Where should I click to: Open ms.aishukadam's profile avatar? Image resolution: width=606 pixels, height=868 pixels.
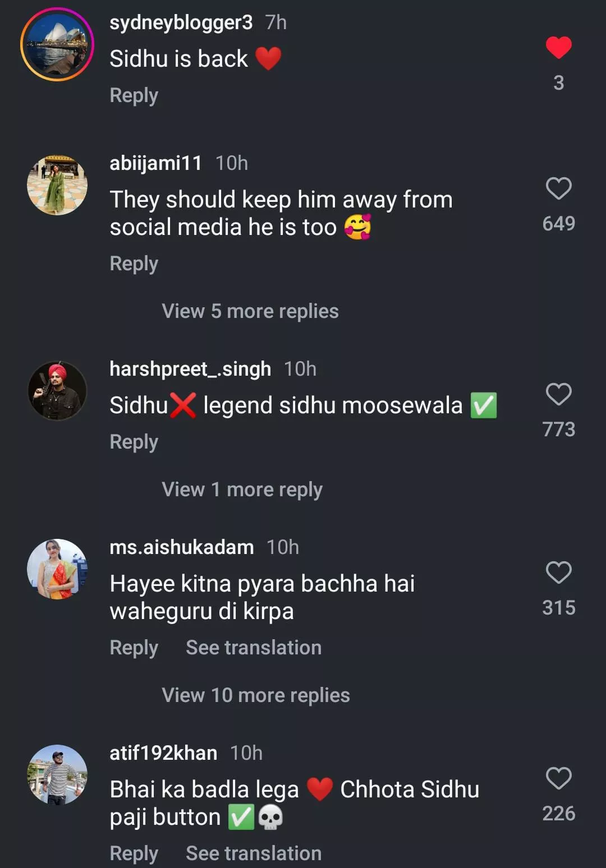[x=57, y=569]
